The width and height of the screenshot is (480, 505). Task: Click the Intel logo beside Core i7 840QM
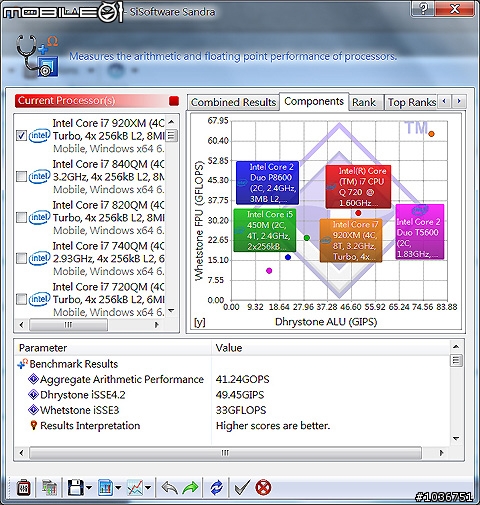pos(39,176)
